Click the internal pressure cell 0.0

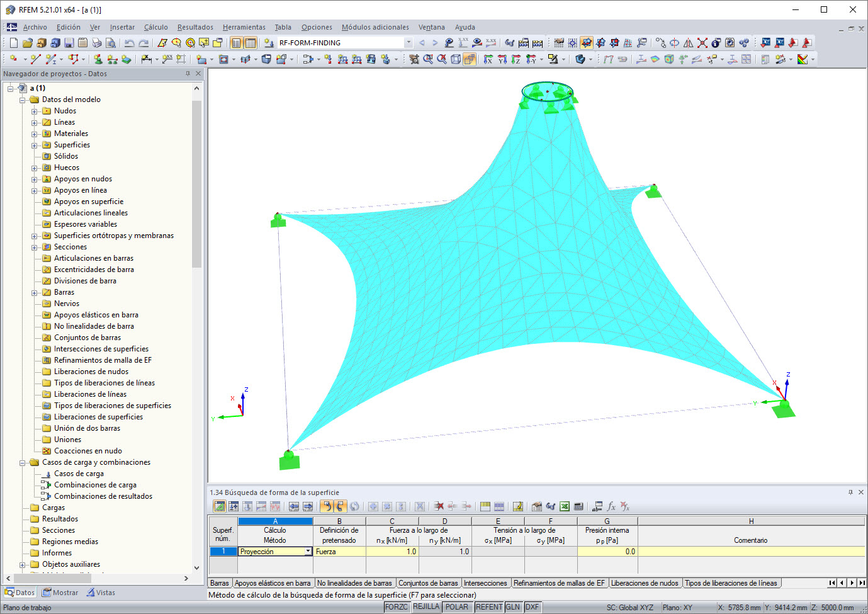607,552
